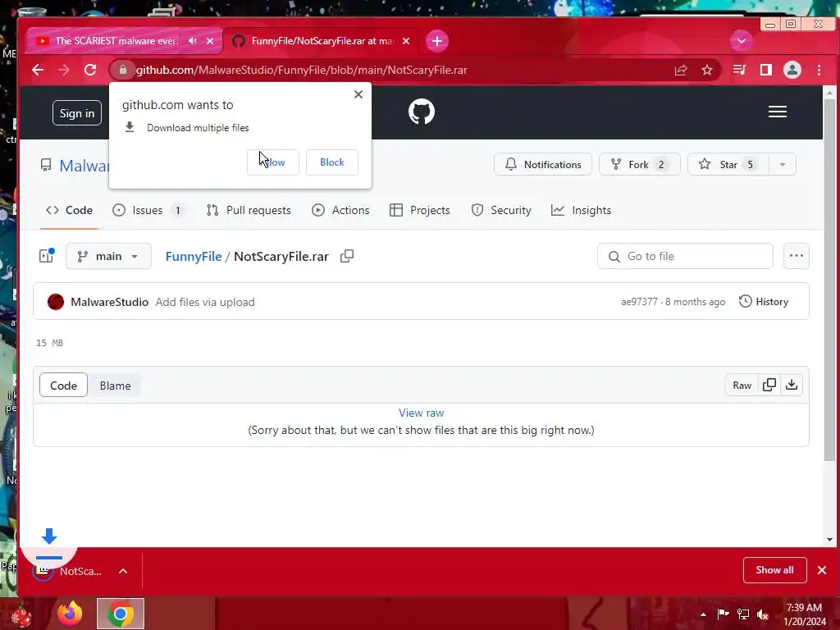This screenshot has height=630, width=840.
Task: Click the FunnyFile breadcrumb link
Action: click(x=194, y=257)
